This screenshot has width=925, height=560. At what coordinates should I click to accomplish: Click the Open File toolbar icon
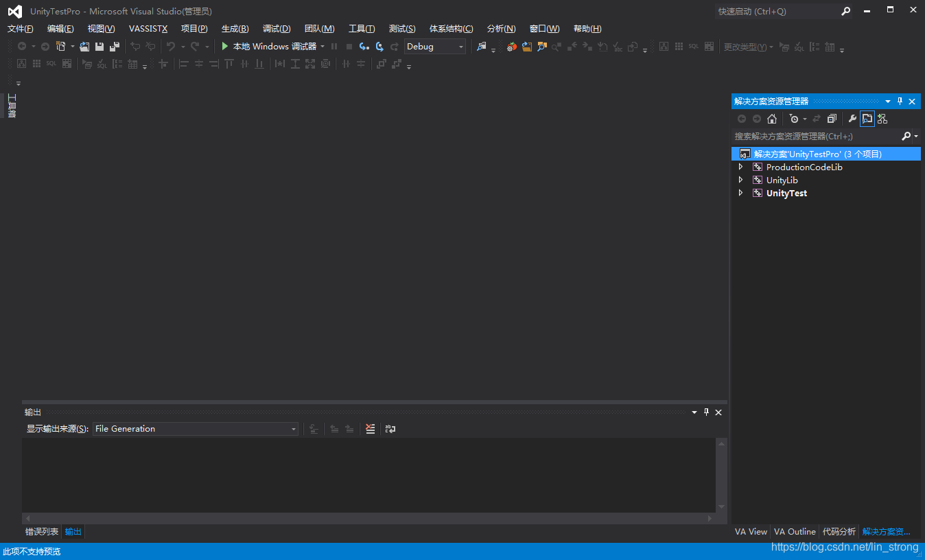point(84,47)
